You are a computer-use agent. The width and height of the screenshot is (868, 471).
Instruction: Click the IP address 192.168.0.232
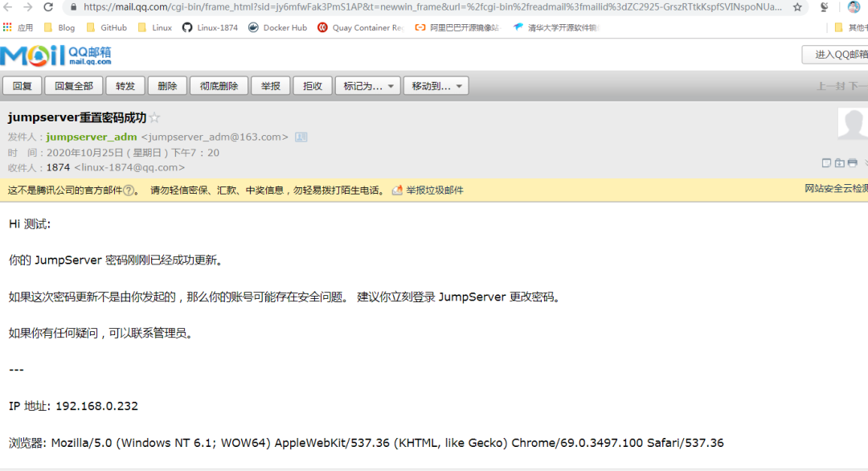point(97,406)
